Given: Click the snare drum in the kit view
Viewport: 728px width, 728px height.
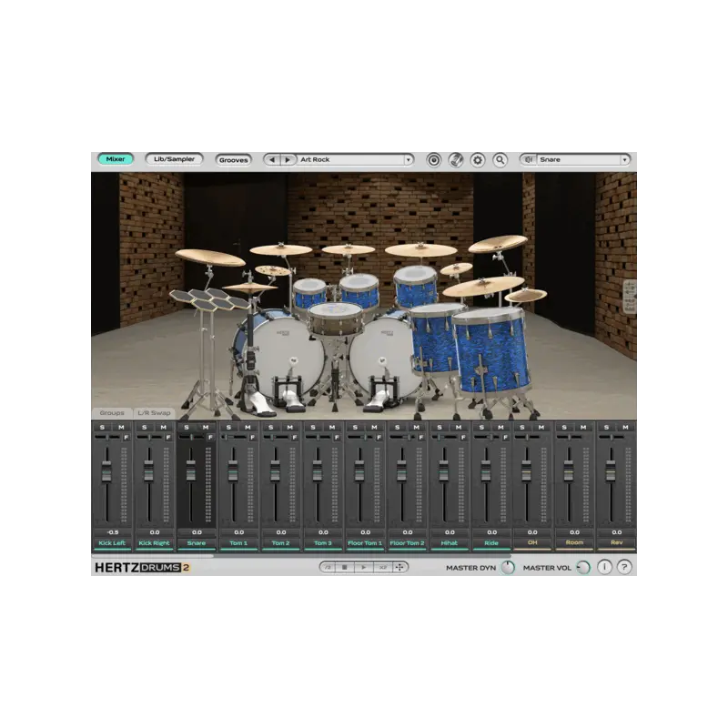Looking at the screenshot, I should click(x=335, y=318).
